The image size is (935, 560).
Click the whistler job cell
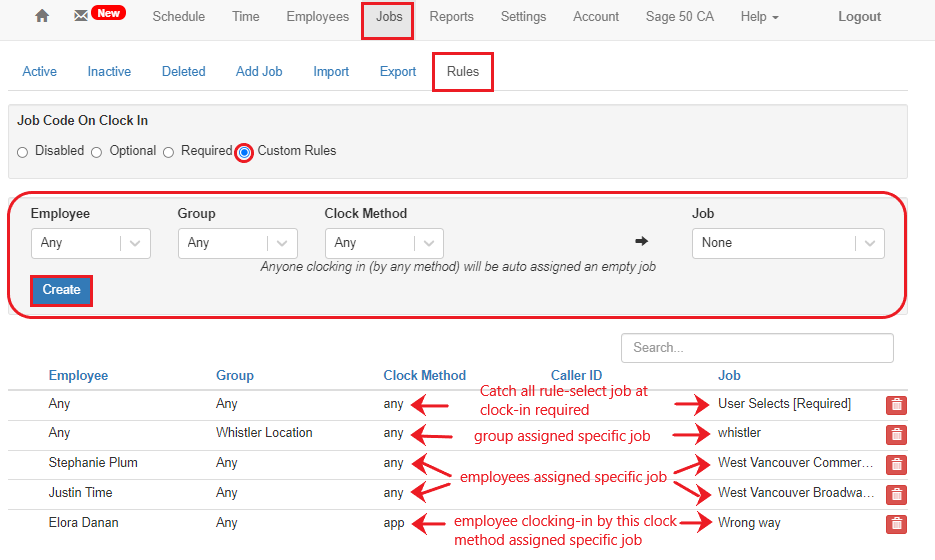(x=739, y=433)
